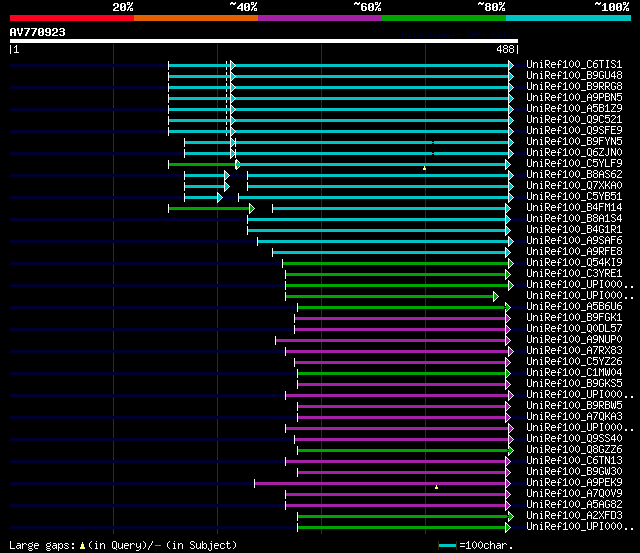
Task: Select the UniRef100_Q0DL57 label
Action: coord(574,329)
